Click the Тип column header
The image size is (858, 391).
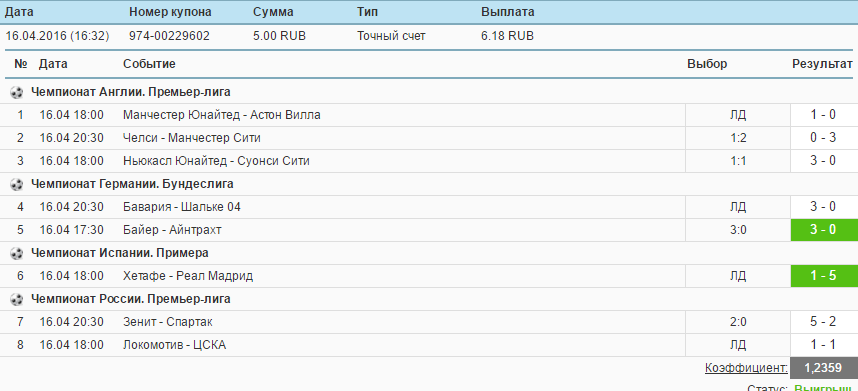(x=367, y=12)
